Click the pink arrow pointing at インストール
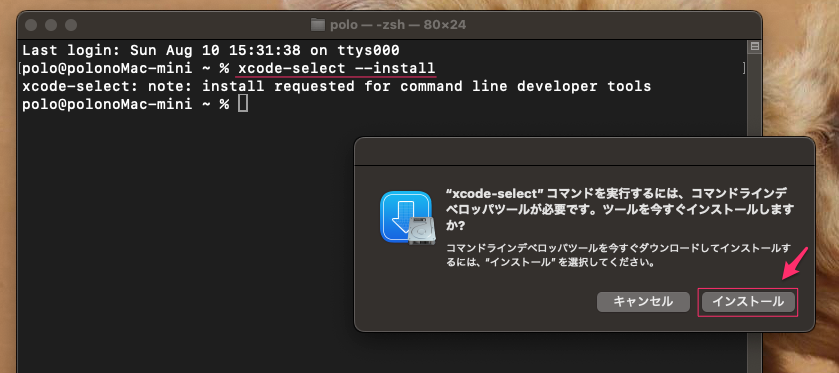Screen dimensions: 839x373 (x=795, y=264)
